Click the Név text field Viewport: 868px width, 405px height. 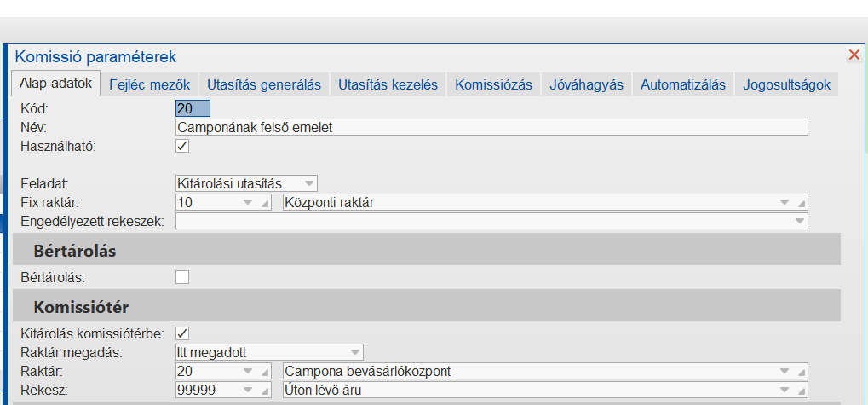[x=491, y=128]
